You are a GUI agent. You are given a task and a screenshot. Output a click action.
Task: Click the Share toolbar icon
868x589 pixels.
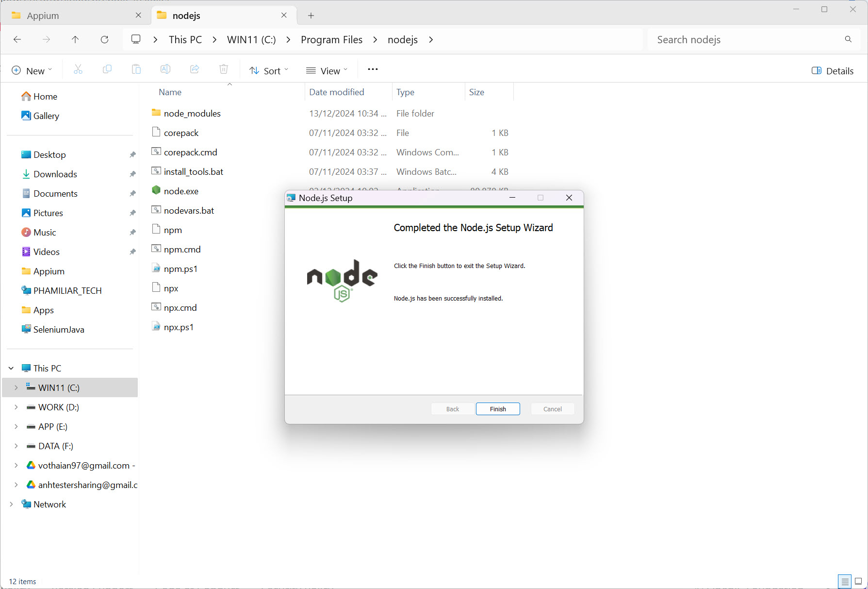click(195, 70)
